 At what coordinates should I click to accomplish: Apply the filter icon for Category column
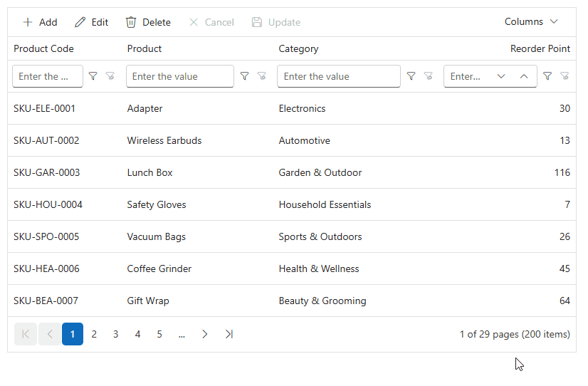pyautogui.click(x=411, y=76)
